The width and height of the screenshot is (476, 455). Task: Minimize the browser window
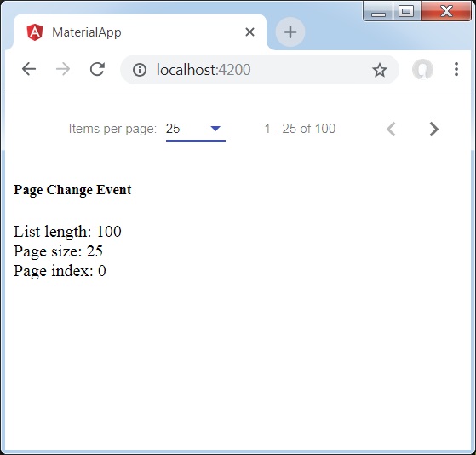378,11
